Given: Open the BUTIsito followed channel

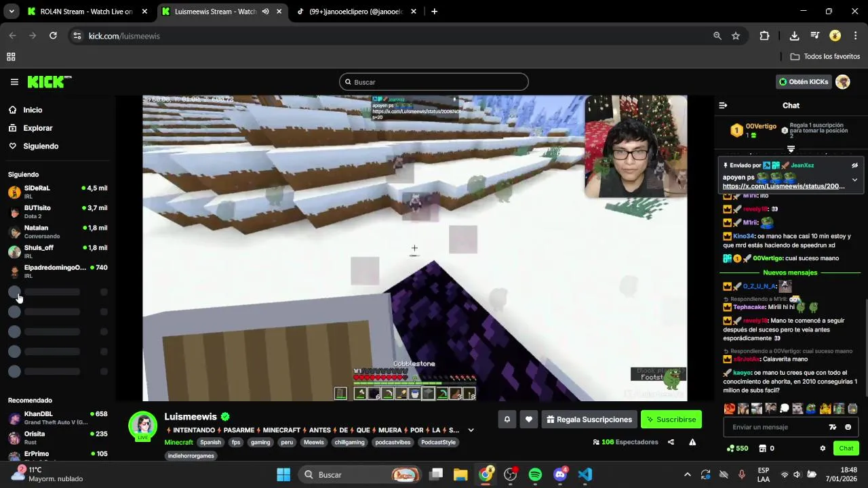Looking at the screenshot, I should 58,211.
